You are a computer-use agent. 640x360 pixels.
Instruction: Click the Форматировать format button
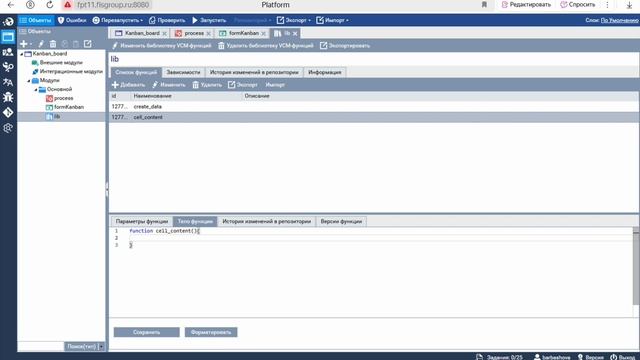(211, 332)
